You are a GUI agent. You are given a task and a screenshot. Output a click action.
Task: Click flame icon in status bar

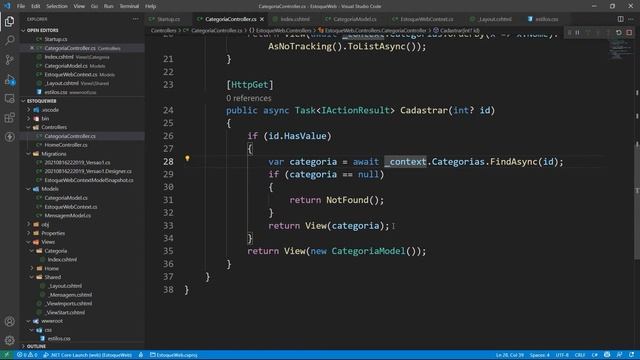(141, 355)
